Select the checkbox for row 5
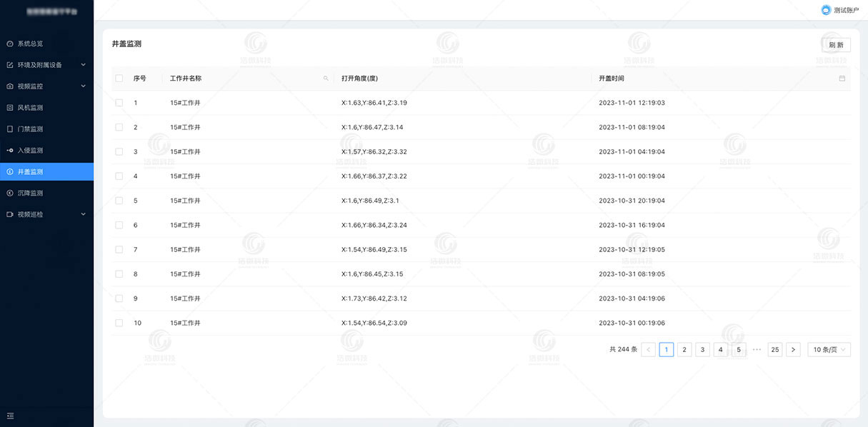Image resolution: width=868 pixels, height=427 pixels. 119,201
